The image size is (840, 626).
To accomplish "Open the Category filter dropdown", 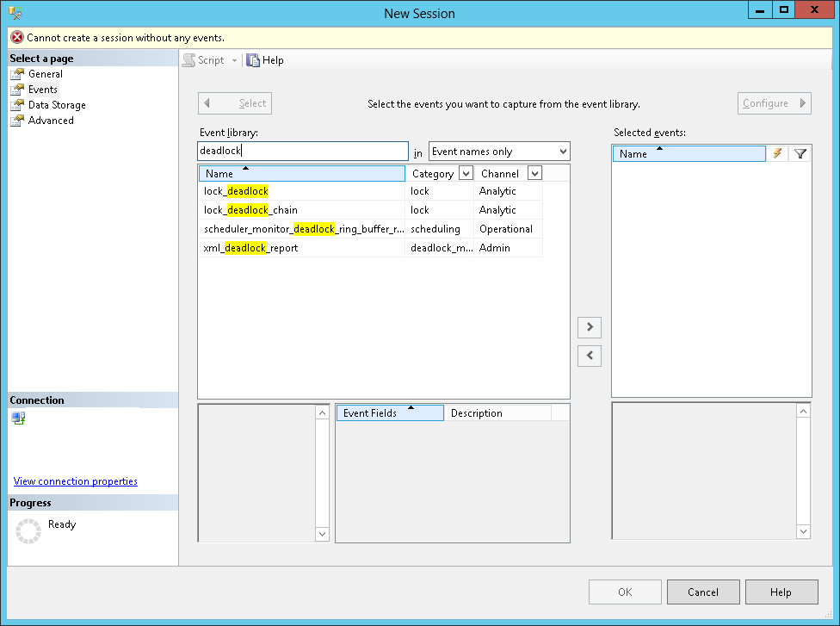I will pyautogui.click(x=466, y=174).
